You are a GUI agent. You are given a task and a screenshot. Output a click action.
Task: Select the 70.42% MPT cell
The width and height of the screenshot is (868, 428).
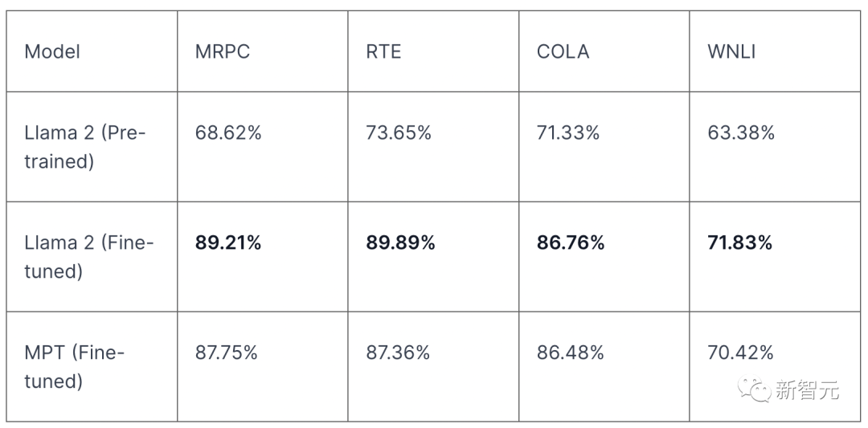(x=740, y=352)
